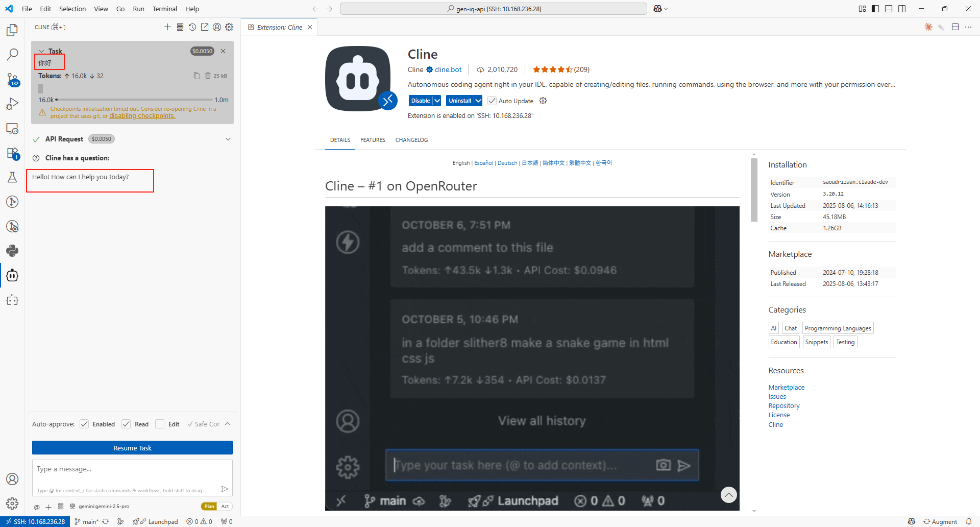Viewport: 980px width, 527px height.
Task: Switch Cline to Plan mode
Action: tap(209, 507)
